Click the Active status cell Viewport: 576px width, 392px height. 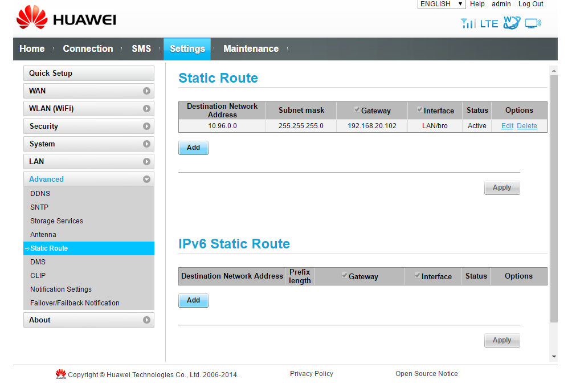tap(477, 126)
